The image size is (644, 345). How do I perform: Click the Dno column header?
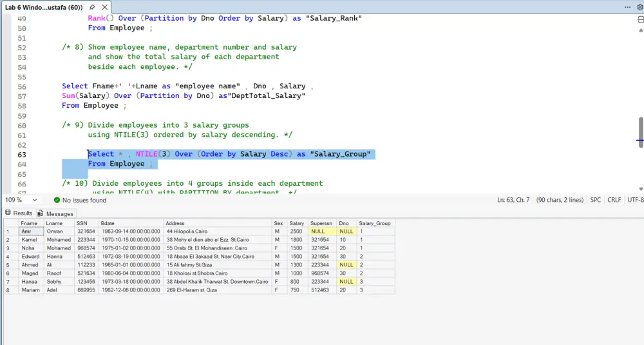346,223
